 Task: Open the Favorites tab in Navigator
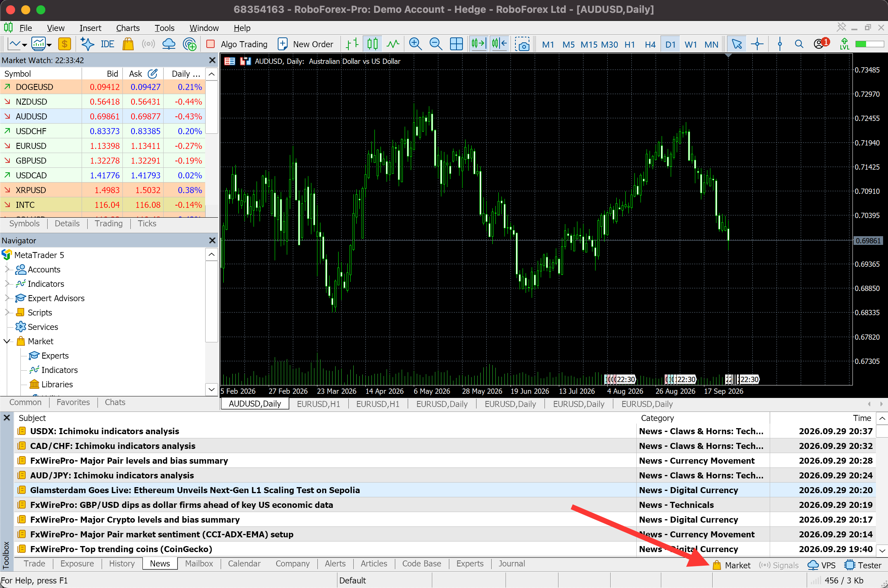(x=73, y=402)
